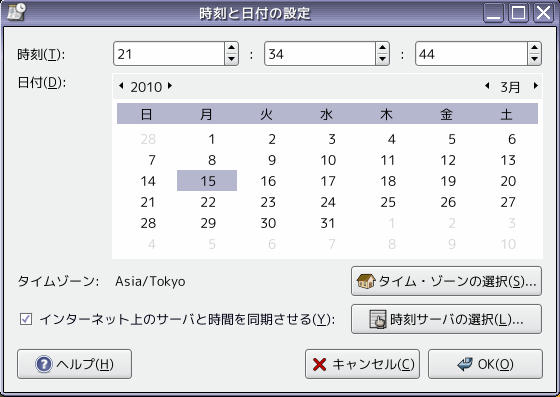Click the clock icon in title bar
The image size is (560, 397).
pos(16,12)
